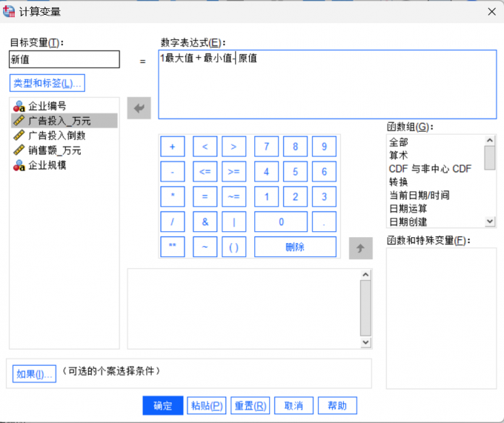Image resolution: width=504 pixels, height=423 pixels.
Task: Click description pane scroll-down arrow
Action: pyautogui.click(x=365, y=342)
